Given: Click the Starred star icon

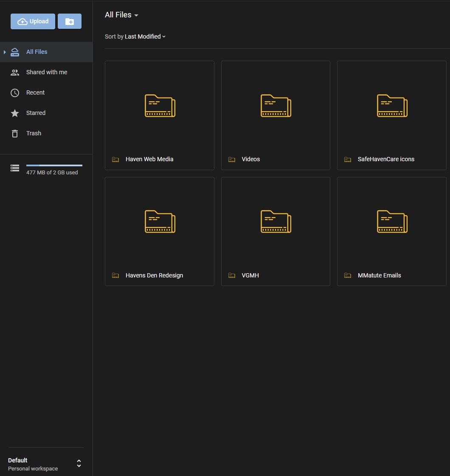Looking at the screenshot, I should pos(15,113).
